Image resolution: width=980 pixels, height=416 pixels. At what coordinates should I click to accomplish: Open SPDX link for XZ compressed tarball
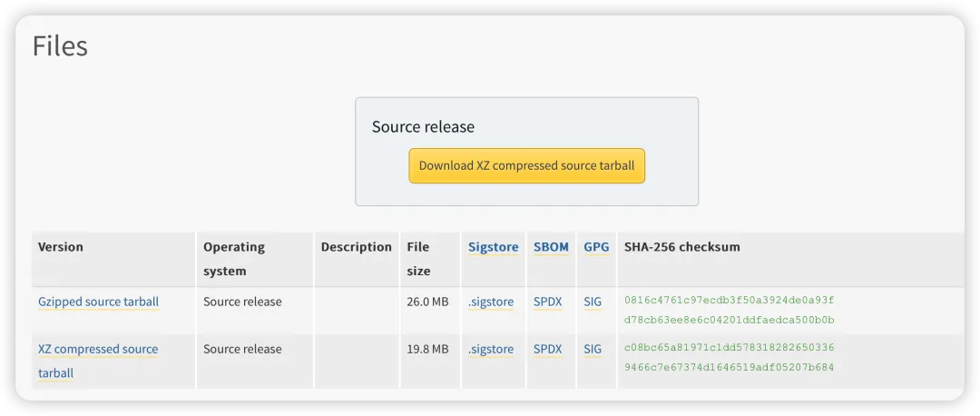coord(547,349)
